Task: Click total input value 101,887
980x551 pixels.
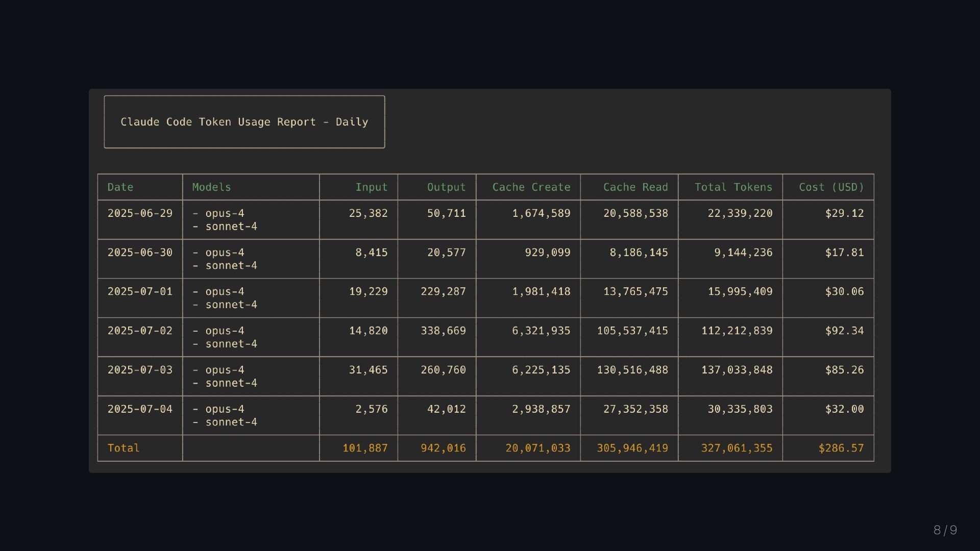Action: (x=365, y=448)
